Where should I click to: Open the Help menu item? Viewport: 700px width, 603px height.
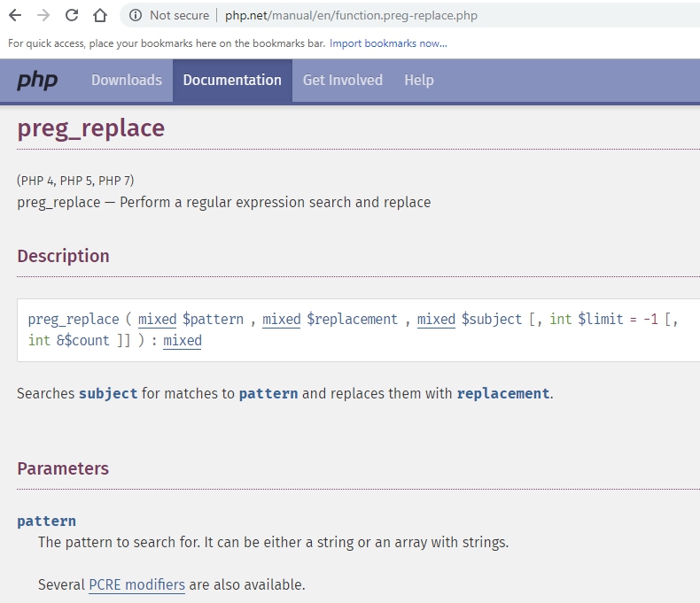[x=419, y=81]
